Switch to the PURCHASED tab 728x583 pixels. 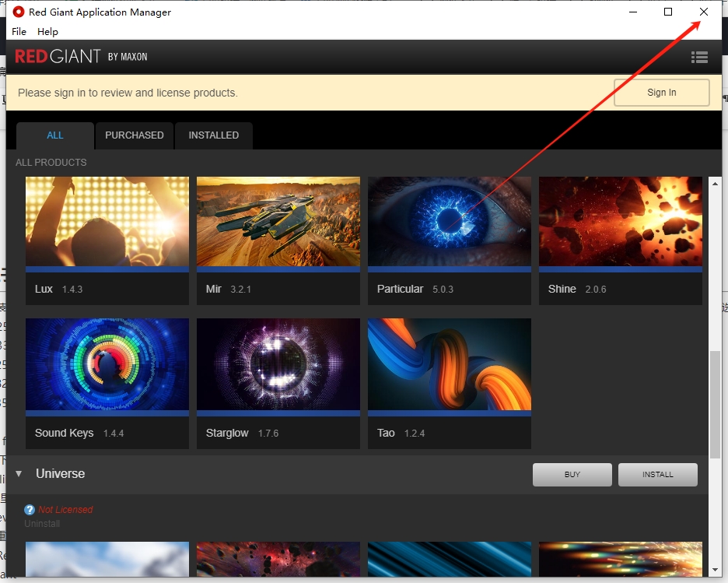click(x=135, y=135)
